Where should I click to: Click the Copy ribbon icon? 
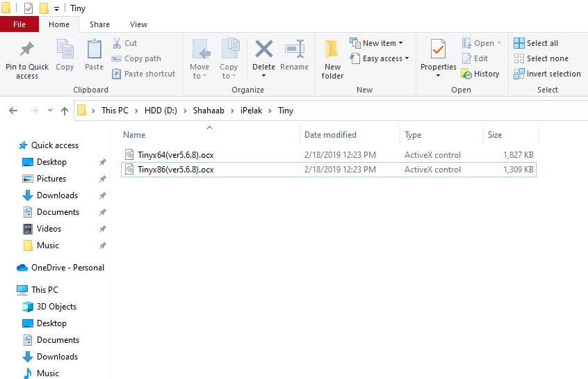coord(65,49)
